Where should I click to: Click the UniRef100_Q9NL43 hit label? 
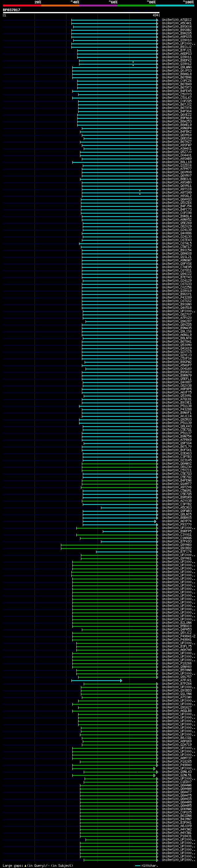[x=177, y=772]
